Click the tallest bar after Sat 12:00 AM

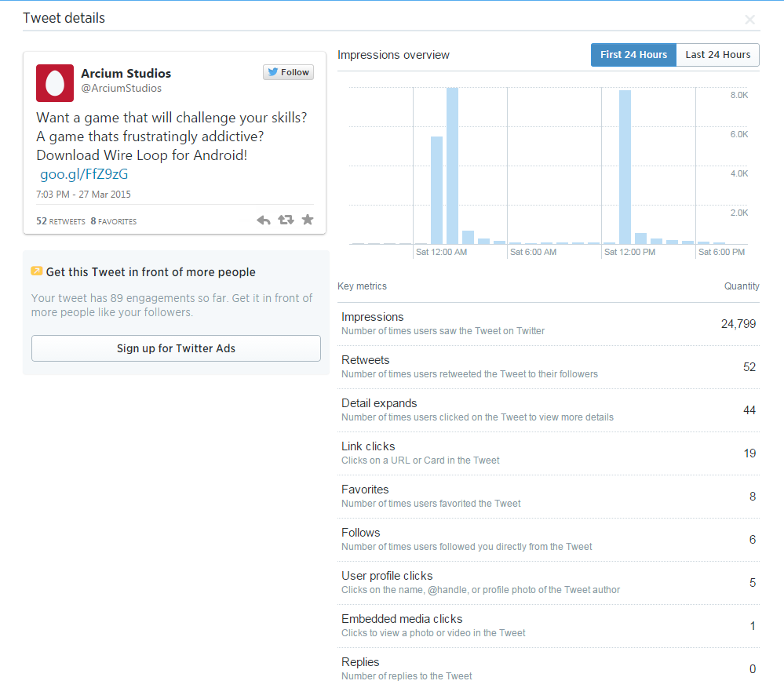tap(453, 166)
